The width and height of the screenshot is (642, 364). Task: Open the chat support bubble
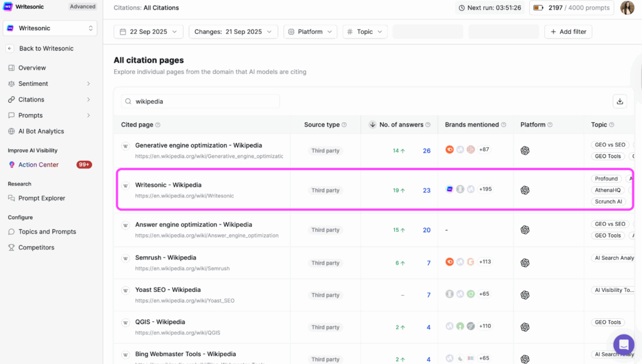[x=623, y=345]
